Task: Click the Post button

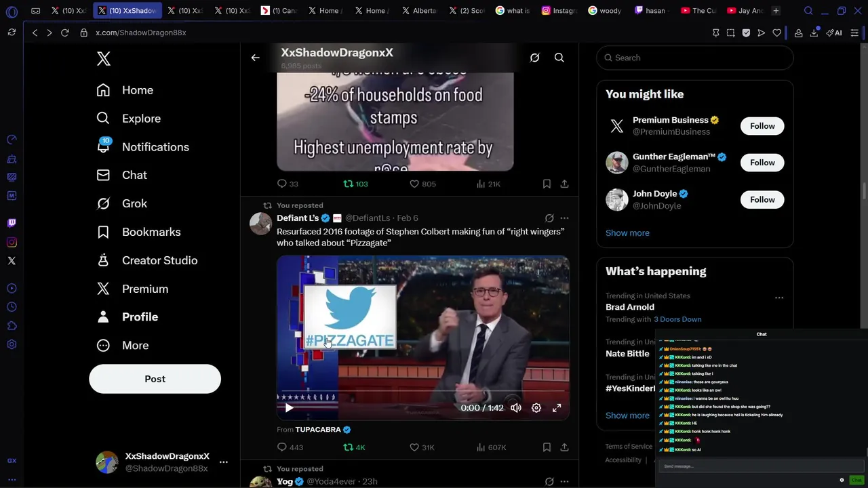Action: coord(155,379)
